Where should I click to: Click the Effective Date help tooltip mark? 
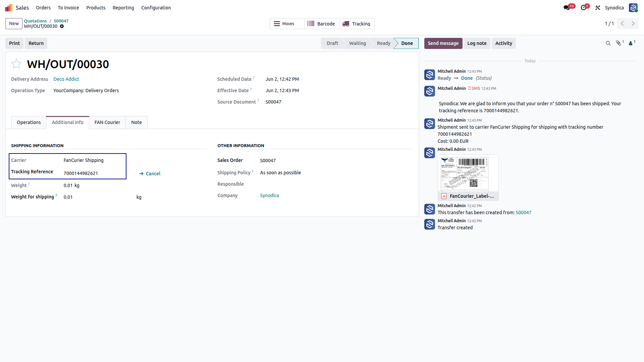251,89
